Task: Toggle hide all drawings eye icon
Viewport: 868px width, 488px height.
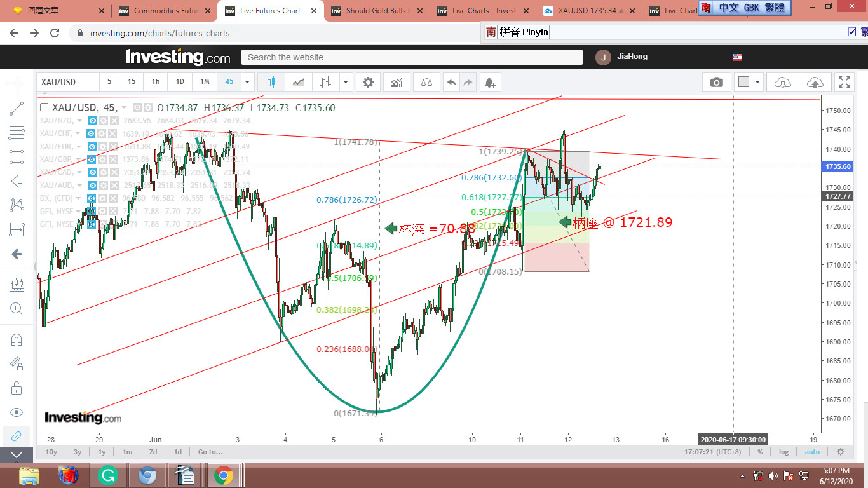Action: (17, 412)
